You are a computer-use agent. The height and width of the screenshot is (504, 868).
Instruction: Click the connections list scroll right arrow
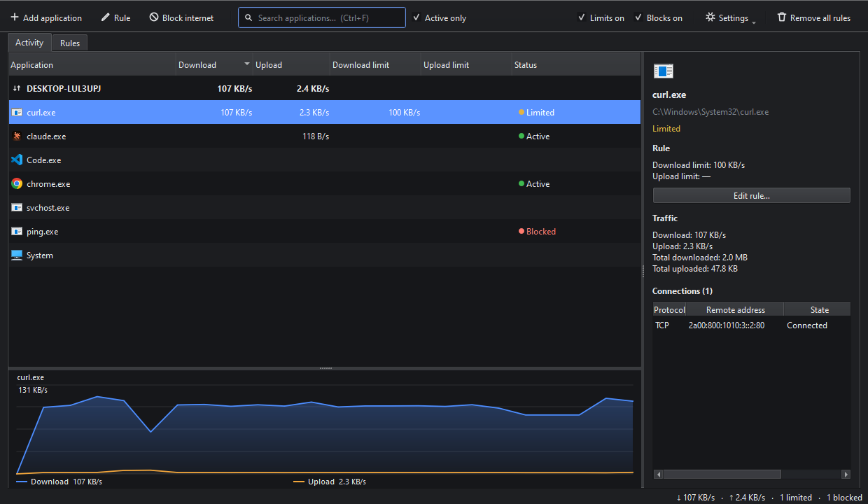tap(846, 475)
